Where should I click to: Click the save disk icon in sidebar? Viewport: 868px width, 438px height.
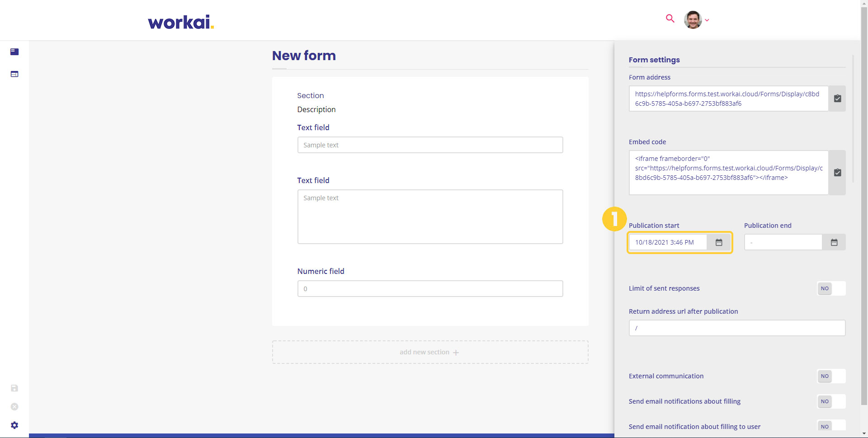[x=14, y=388]
